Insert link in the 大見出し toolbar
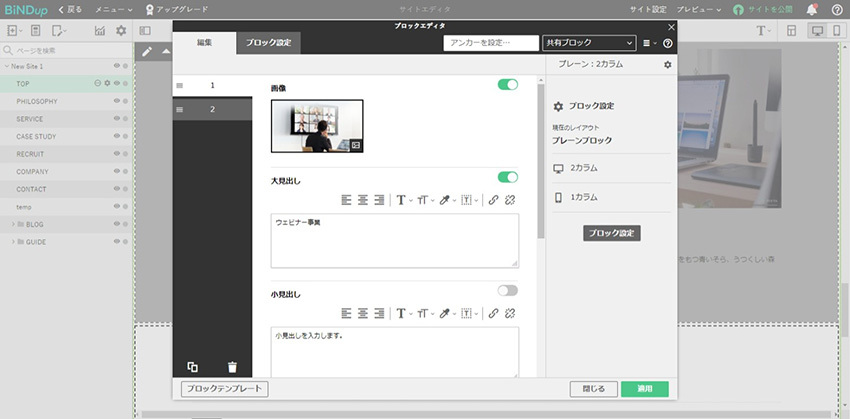 pyautogui.click(x=493, y=199)
